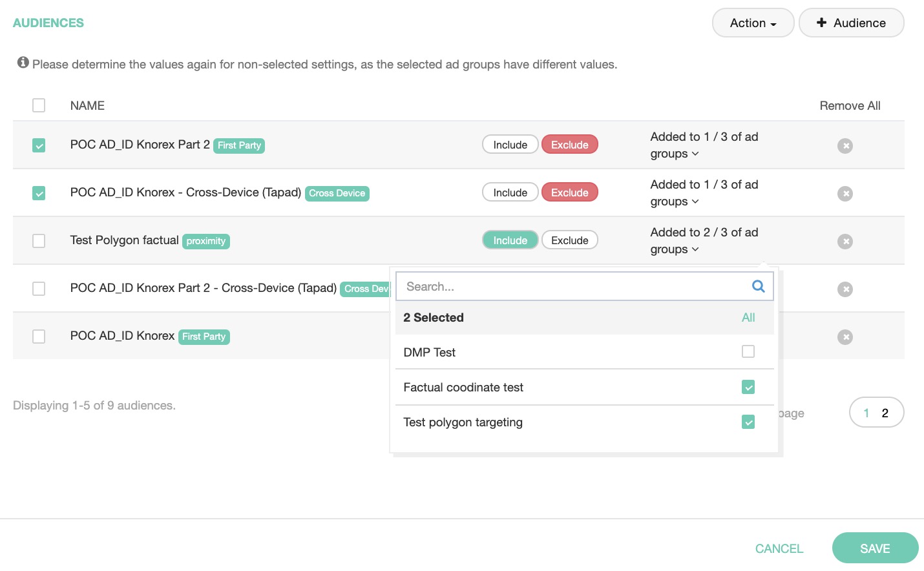Remove POC AD_ID Knorex Part 2 audience
924x571 pixels.
click(845, 146)
